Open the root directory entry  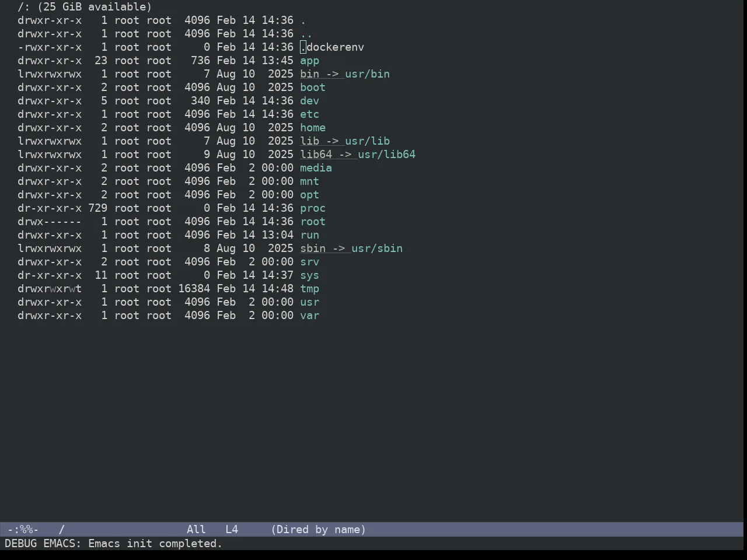(x=313, y=222)
